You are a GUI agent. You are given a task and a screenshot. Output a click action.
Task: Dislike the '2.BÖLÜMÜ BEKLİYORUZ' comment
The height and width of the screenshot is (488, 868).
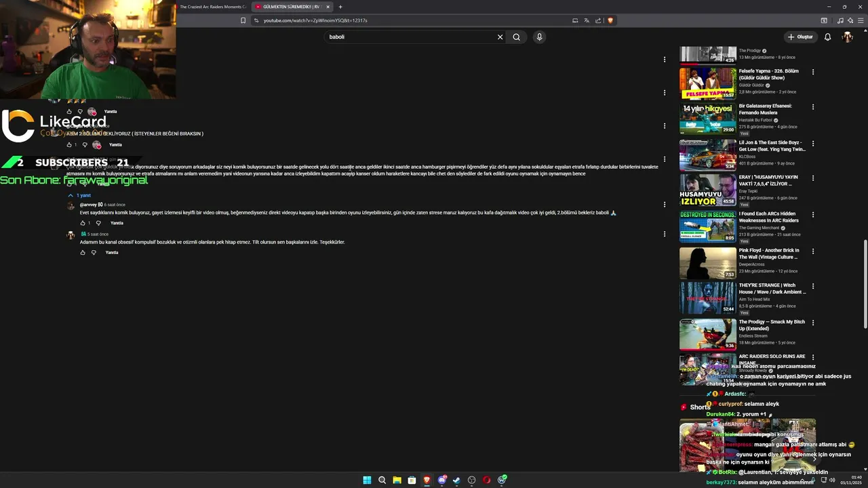(85, 145)
